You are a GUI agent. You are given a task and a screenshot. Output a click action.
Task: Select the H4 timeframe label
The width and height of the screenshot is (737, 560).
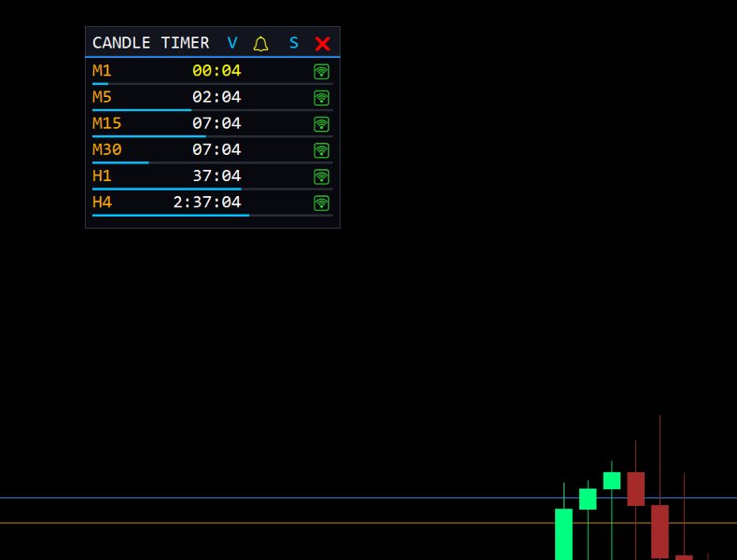[102, 203]
